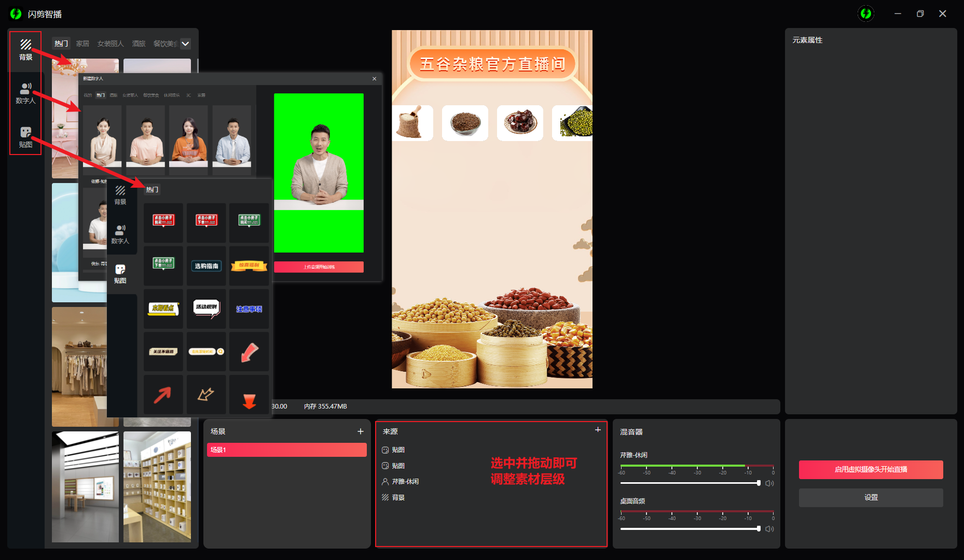
Task: Select 场景1 in the scene list
Action: click(x=286, y=450)
